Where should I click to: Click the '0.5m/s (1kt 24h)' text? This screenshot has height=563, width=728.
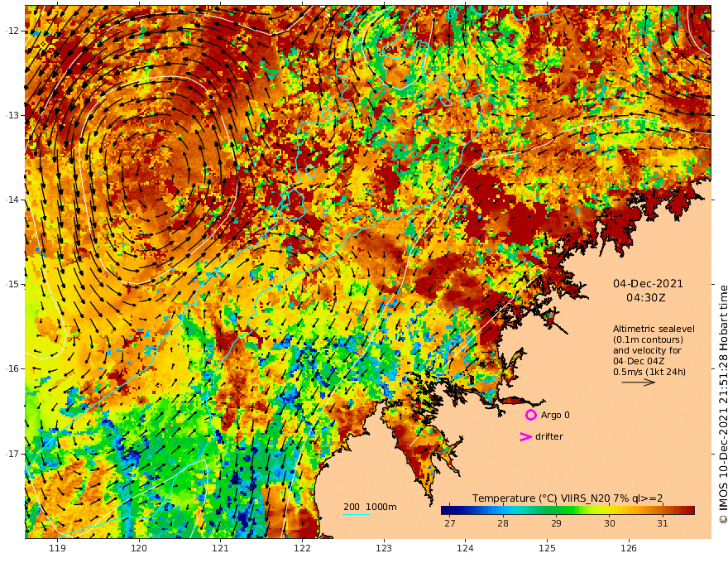click(649, 372)
